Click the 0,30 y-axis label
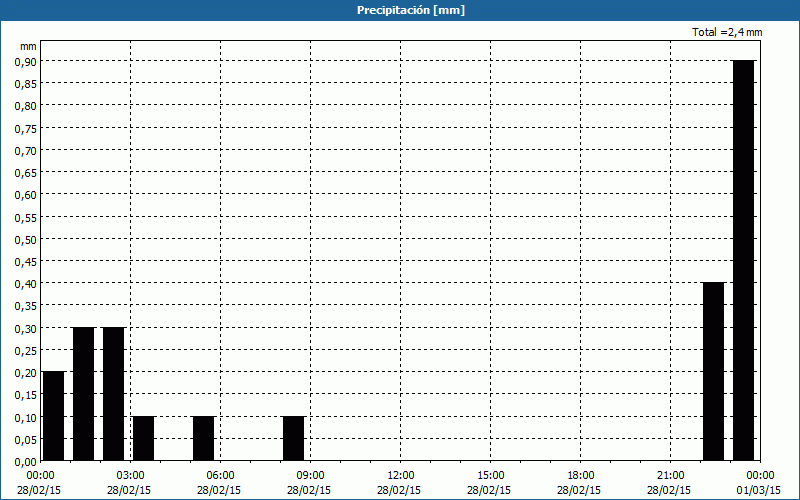 click(26, 329)
